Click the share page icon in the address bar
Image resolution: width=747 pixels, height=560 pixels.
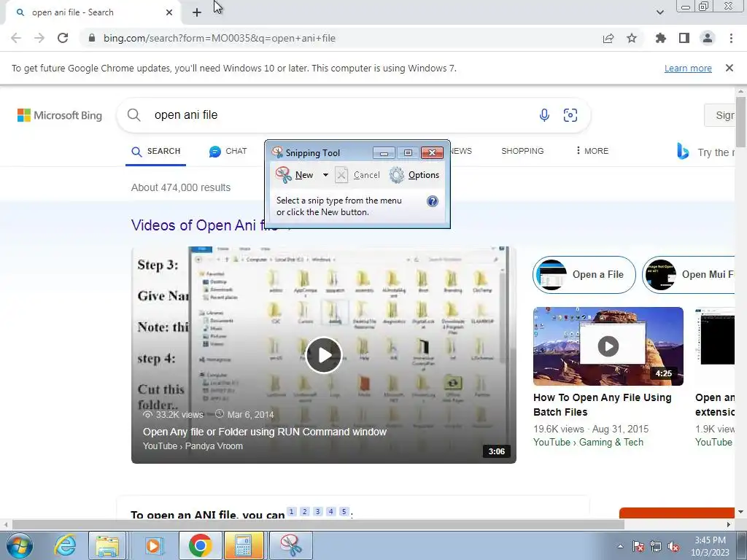coord(608,38)
